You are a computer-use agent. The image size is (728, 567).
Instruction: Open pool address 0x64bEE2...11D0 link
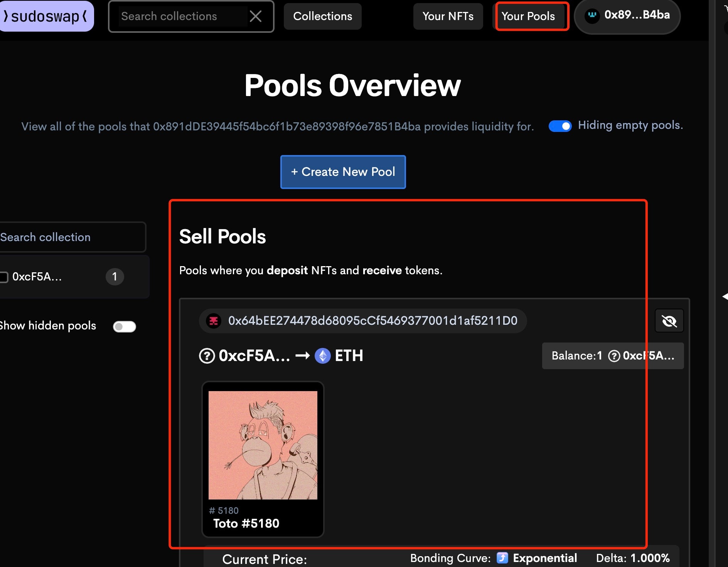372,321
